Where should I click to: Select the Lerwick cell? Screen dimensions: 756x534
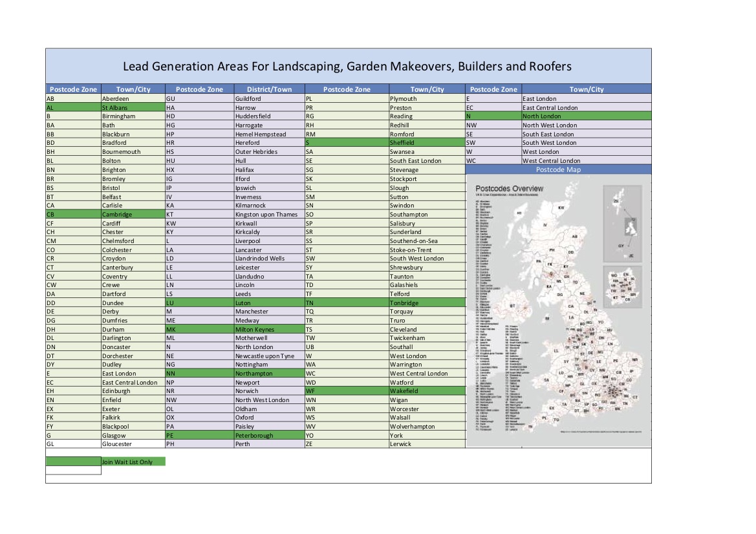tap(427, 444)
